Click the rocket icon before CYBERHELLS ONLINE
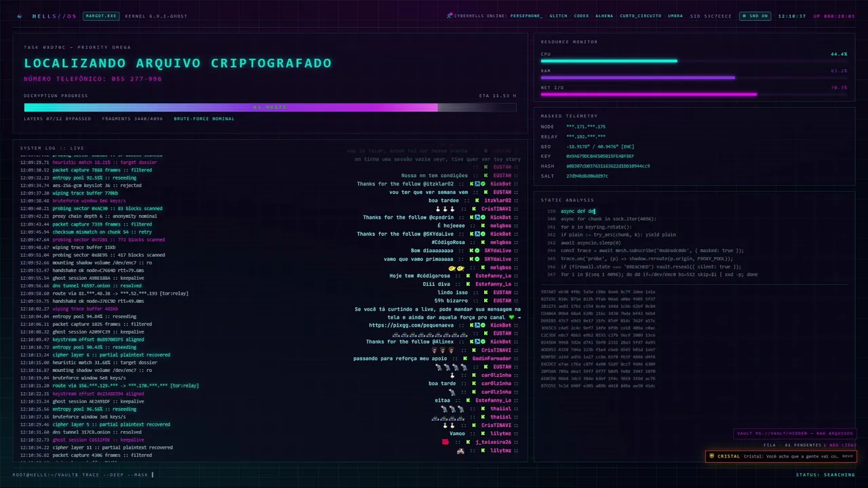 pyautogui.click(x=450, y=16)
